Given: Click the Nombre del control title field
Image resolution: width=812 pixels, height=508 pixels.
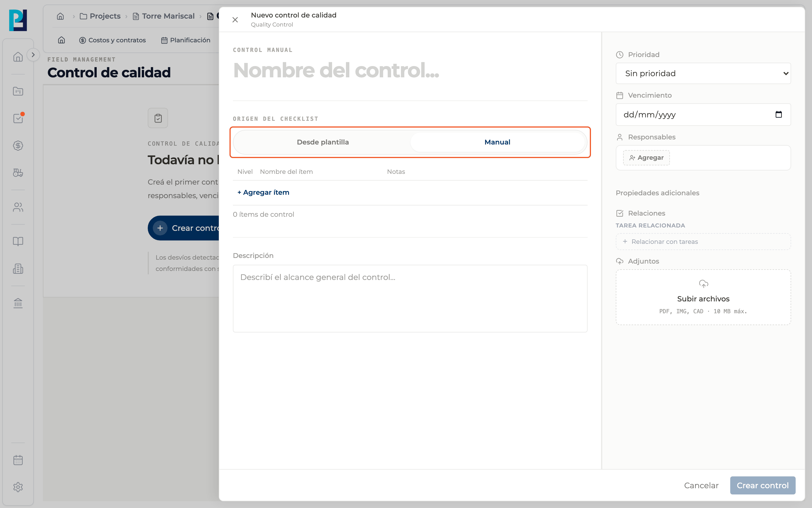Looking at the screenshot, I should click(x=410, y=70).
